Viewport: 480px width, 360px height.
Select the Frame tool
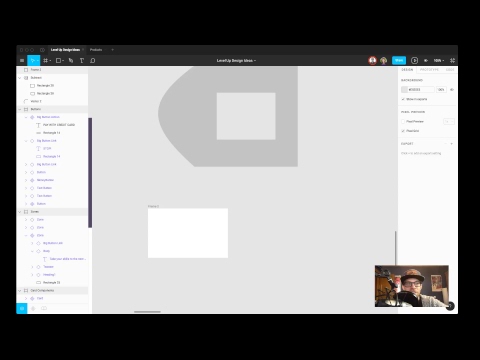tap(46, 61)
